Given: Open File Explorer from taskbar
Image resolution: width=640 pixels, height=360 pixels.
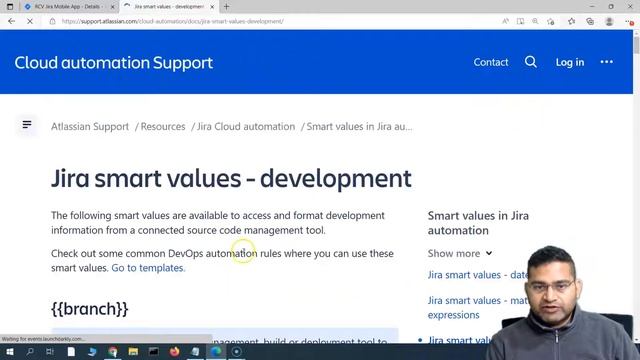Looking at the screenshot, I should tap(133, 351).
